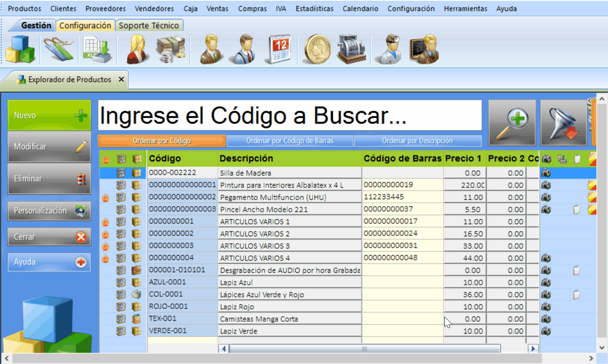The image size is (608, 364).
Task: Click the Nuevo button
Action: [x=49, y=115]
